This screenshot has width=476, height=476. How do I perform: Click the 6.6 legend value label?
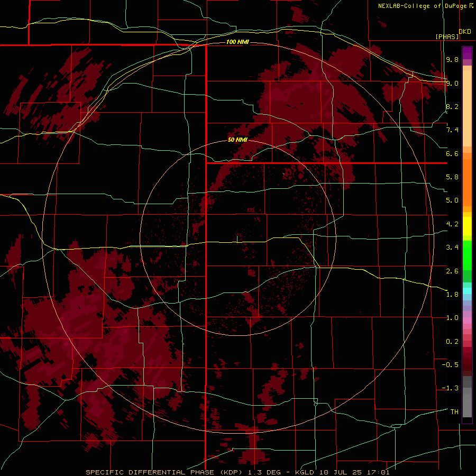point(452,153)
